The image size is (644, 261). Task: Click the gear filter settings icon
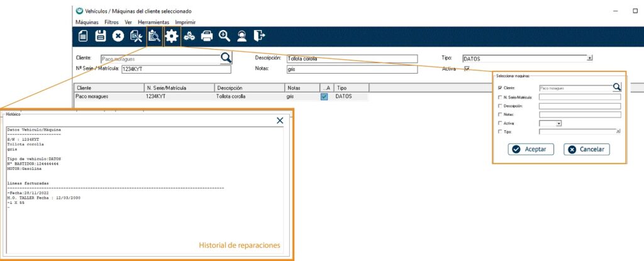coord(171,36)
